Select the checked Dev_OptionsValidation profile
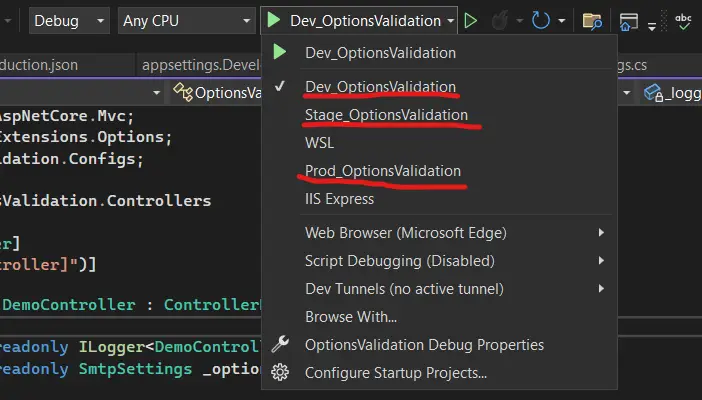702x400 pixels. click(x=380, y=86)
